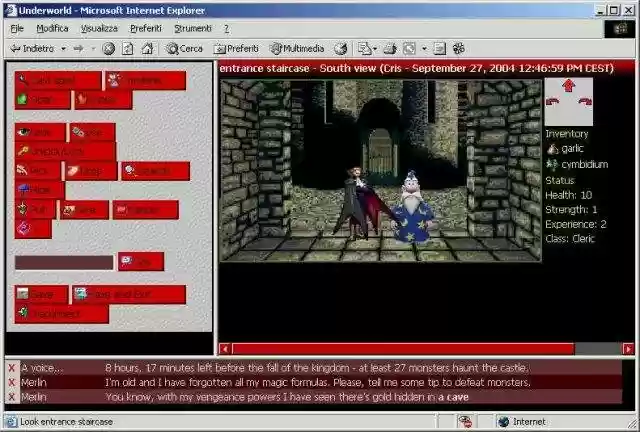Turn left with the curved left arrow
The image size is (640, 432).
[552, 101]
